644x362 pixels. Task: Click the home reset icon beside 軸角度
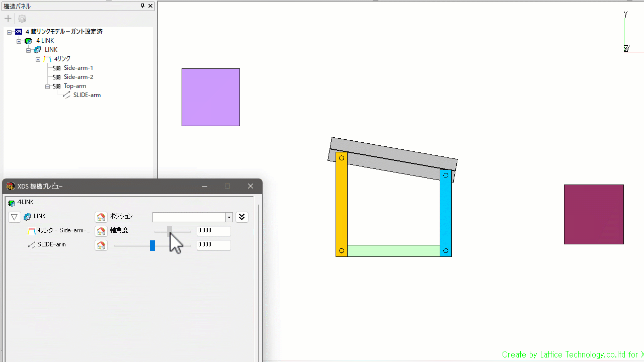101,231
